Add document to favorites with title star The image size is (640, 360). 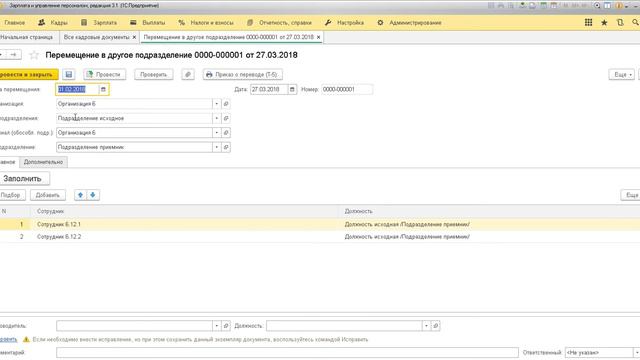(x=34, y=55)
